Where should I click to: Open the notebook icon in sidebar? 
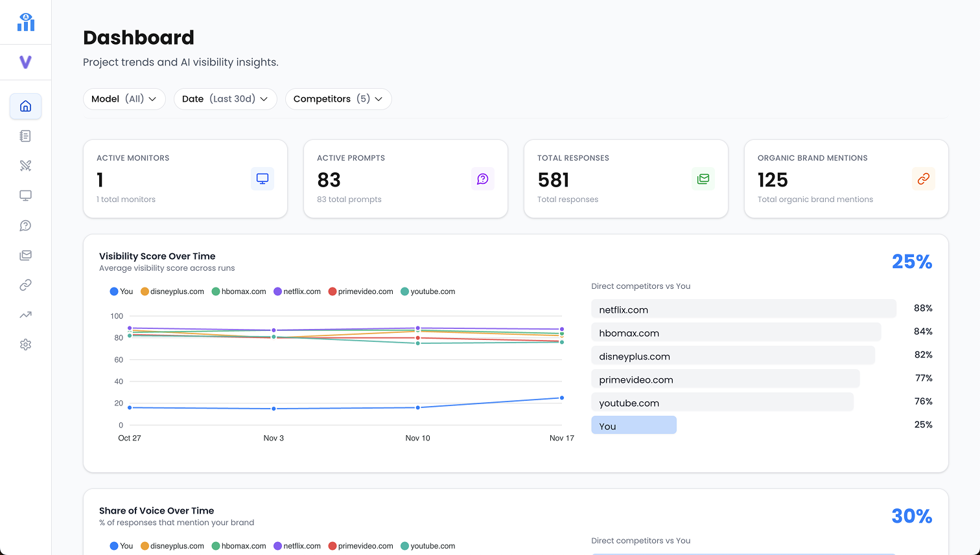[x=25, y=136]
